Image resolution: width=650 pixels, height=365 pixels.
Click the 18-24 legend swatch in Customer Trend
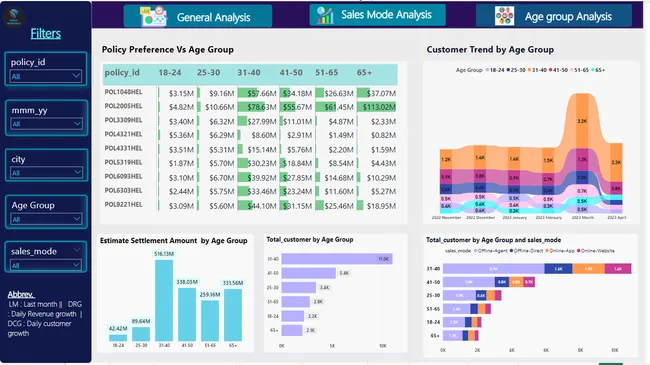(488, 70)
